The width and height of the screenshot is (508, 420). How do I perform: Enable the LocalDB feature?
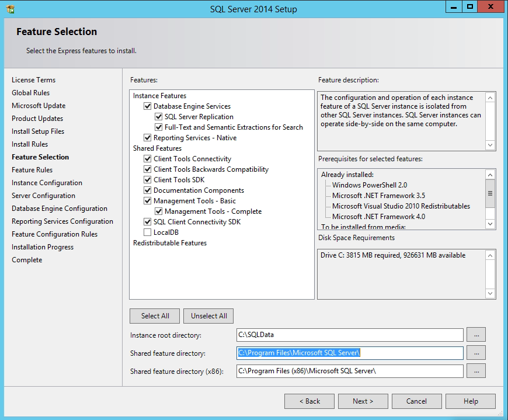[x=148, y=232]
